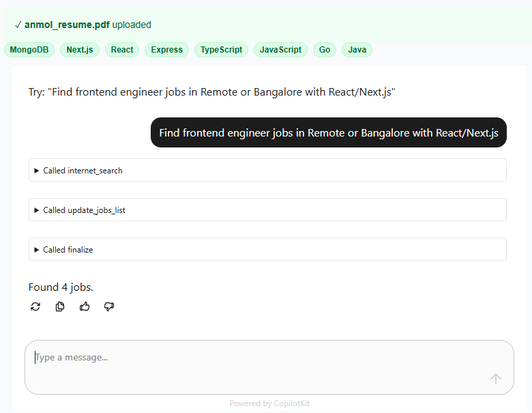Give a thumbs up to the response
This screenshot has height=413, width=532.
pyautogui.click(x=85, y=307)
